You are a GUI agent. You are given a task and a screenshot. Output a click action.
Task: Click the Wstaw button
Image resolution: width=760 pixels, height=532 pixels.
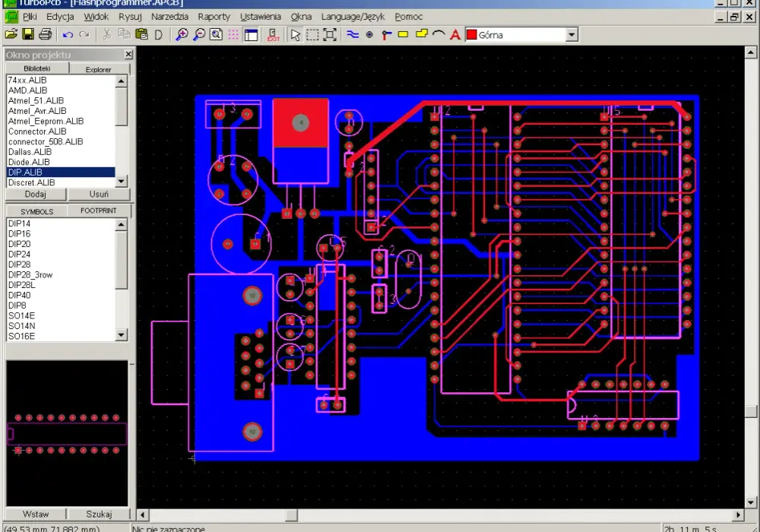point(36,514)
